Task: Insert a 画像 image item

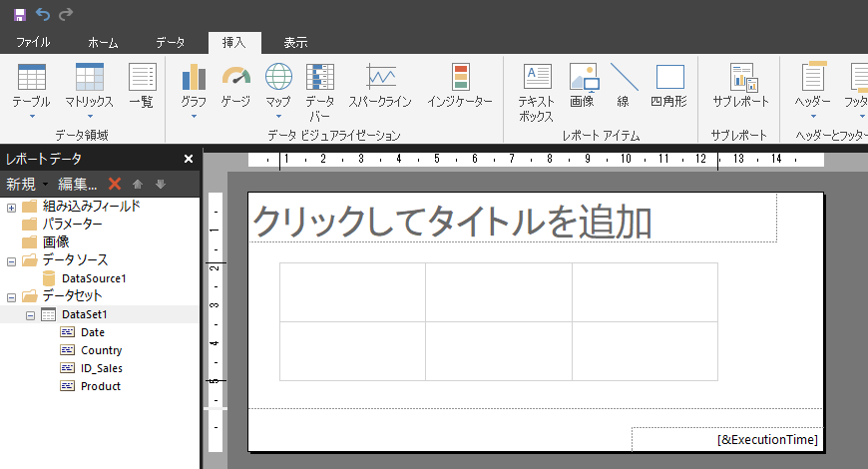Action: (583, 85)
